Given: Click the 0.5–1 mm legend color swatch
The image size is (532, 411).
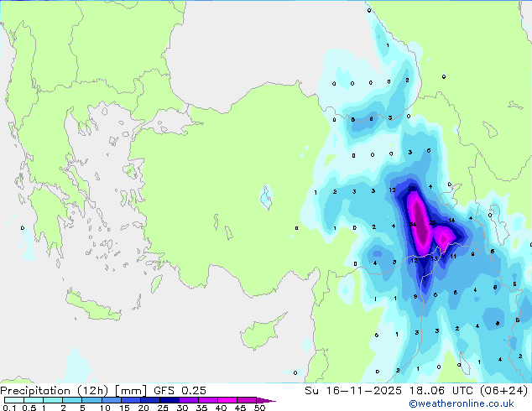Looking at the screenshot, I should pos(34,400).
